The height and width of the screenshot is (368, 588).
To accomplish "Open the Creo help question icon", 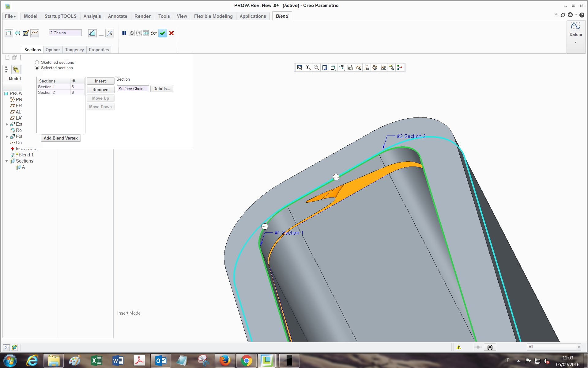I will tap(582, 15).
